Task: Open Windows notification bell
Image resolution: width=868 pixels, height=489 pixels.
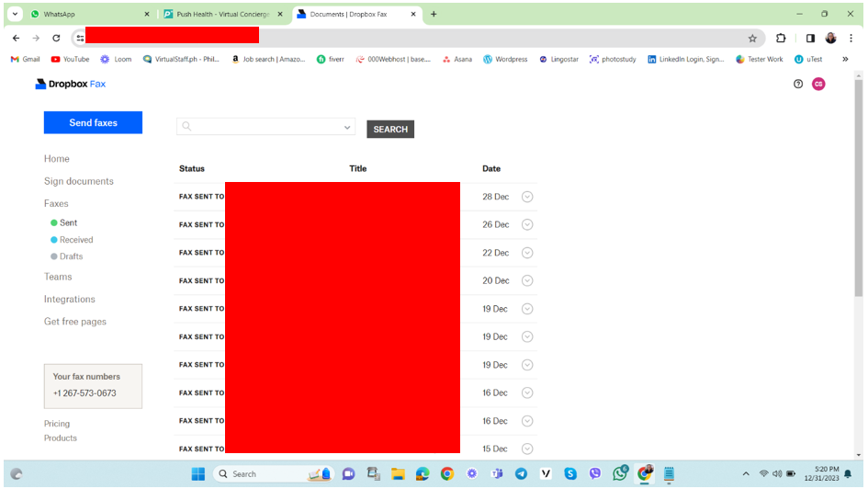Action: (x=848, y=474)
